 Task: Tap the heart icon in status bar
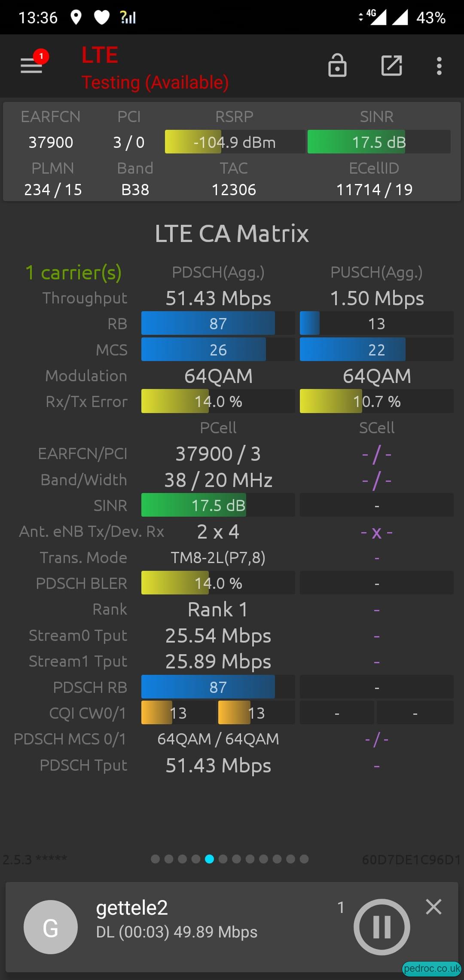point(102,18)
